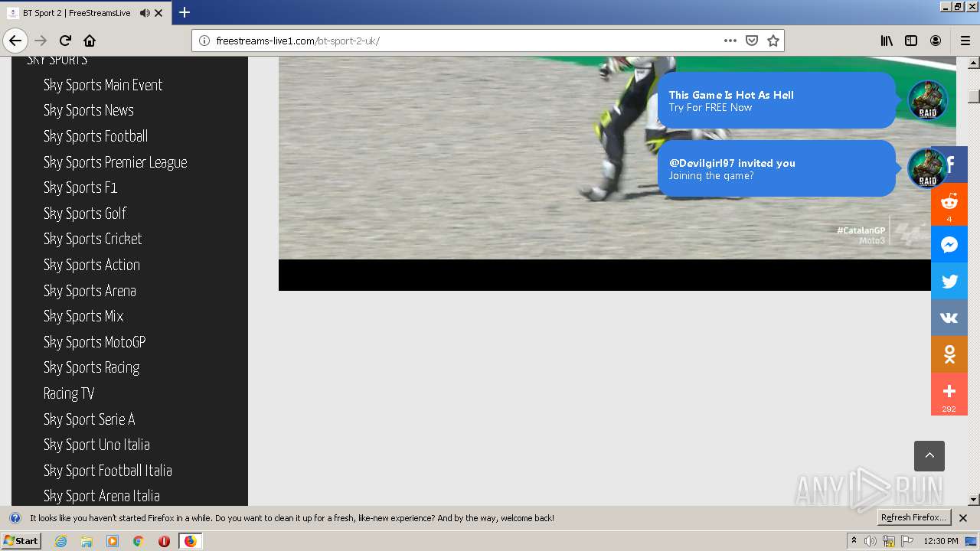
Task: Open the Firefox hamburger menu
Action: [x=965, y=41]
